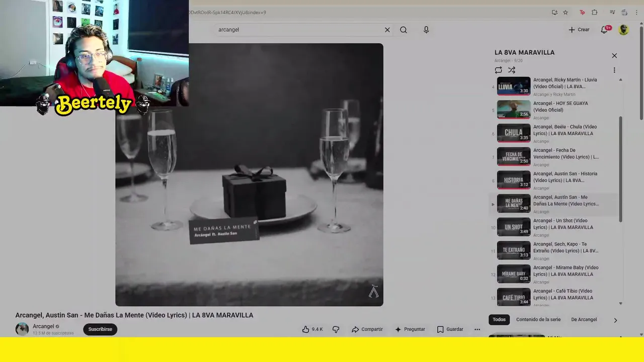Click the video player area
The height and width of the screenshot is (362, 644).
coord(249,174)
